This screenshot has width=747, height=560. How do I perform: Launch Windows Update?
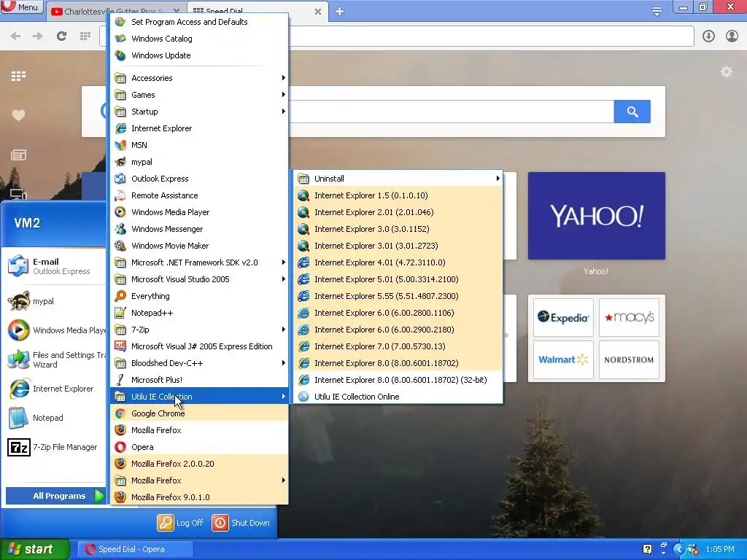(x=199, y=55)
